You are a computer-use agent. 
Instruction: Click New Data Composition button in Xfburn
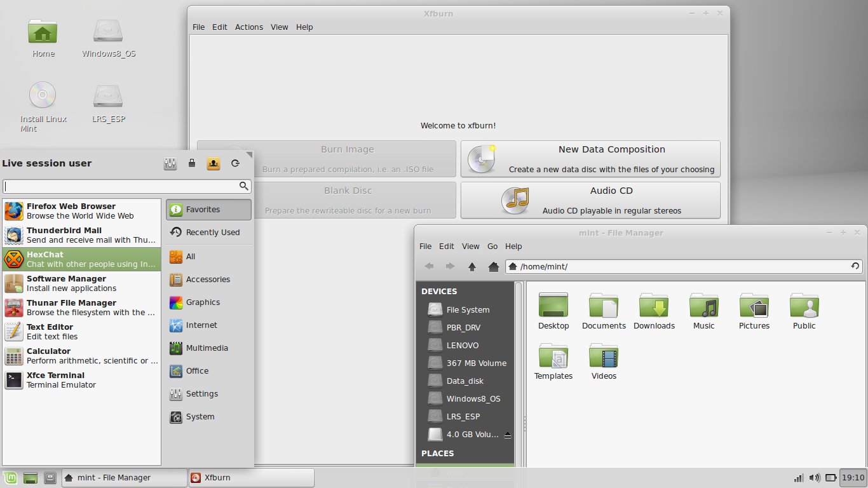coord(590,159)
